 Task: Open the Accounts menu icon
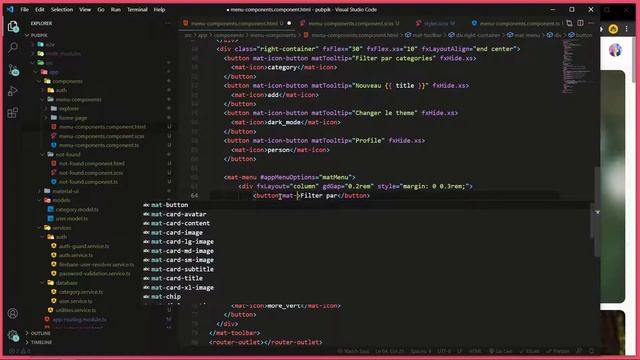coord(13,313)
